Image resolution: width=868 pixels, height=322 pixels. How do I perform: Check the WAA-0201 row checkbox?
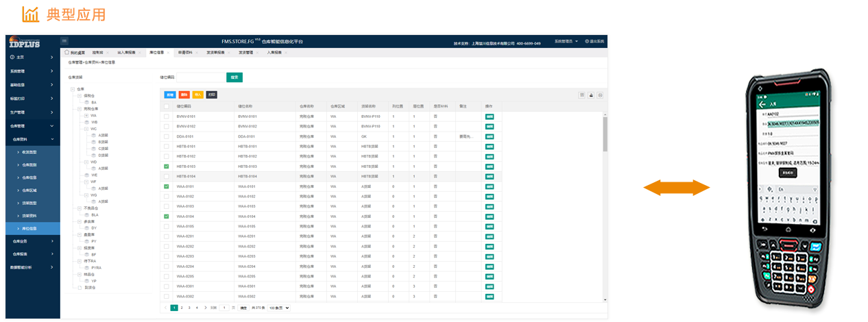(167, 236)
